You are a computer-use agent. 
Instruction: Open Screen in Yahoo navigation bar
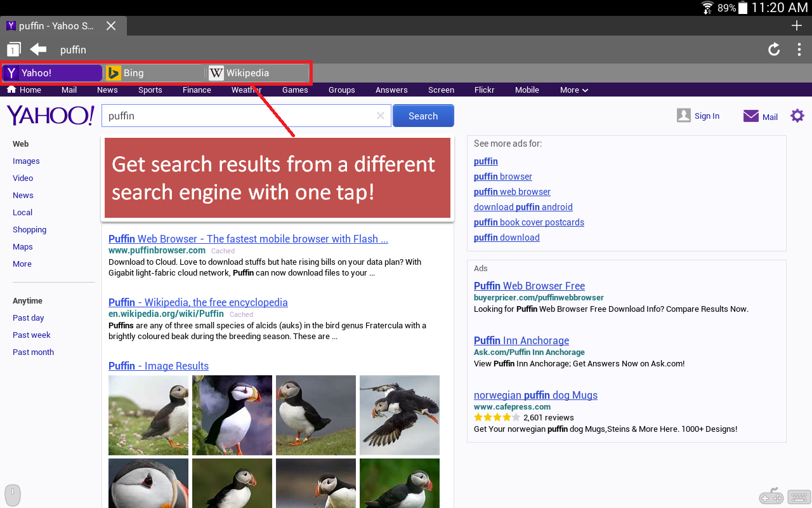tap(441, 90)
